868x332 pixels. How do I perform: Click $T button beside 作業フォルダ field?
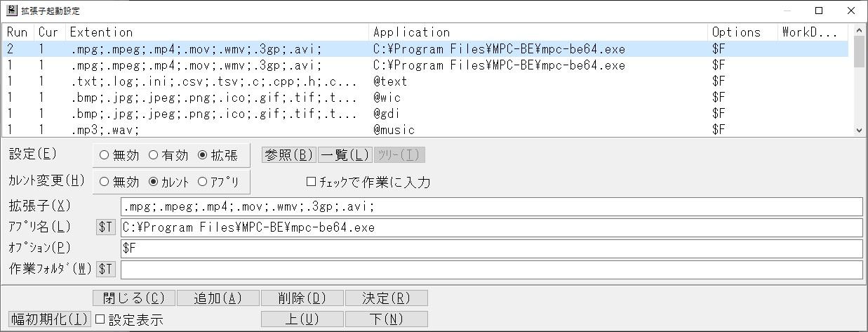click(x=105, y=270)
